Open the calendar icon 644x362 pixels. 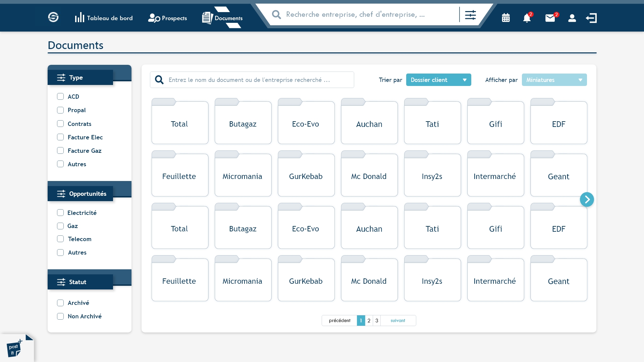point(506,18)
